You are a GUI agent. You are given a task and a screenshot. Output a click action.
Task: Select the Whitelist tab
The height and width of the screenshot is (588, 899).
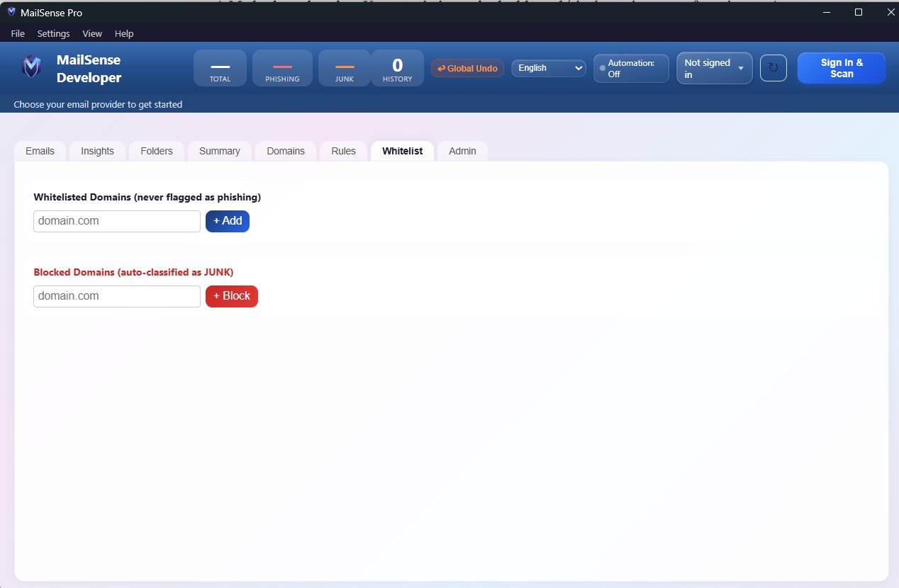tap(403, 151)
